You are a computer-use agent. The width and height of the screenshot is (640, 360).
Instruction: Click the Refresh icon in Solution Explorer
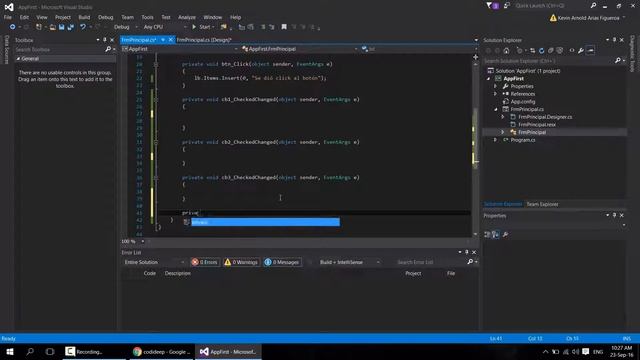pos(542,51)
